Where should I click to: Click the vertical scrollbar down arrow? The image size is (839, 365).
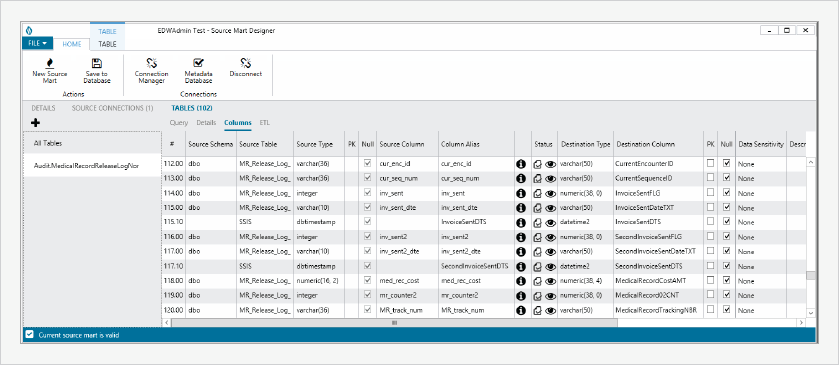(811, 313)
